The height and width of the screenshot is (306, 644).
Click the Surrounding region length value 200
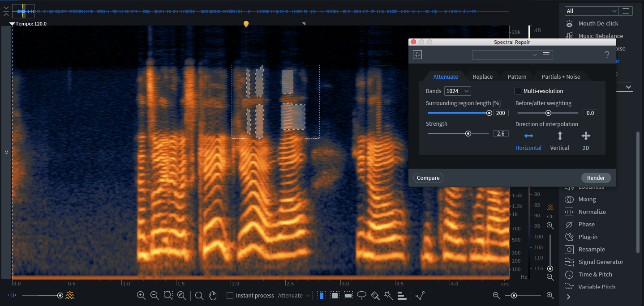coord(501,113)
